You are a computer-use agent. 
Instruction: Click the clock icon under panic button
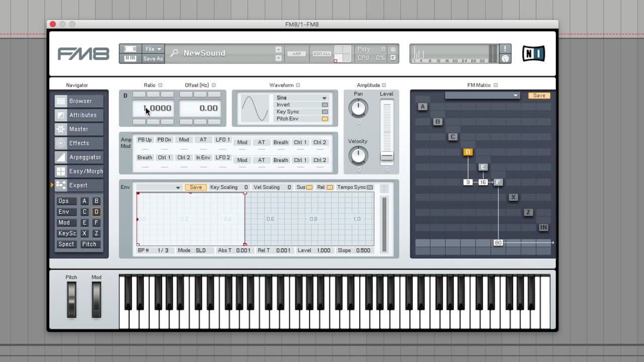tap(505, 58)
